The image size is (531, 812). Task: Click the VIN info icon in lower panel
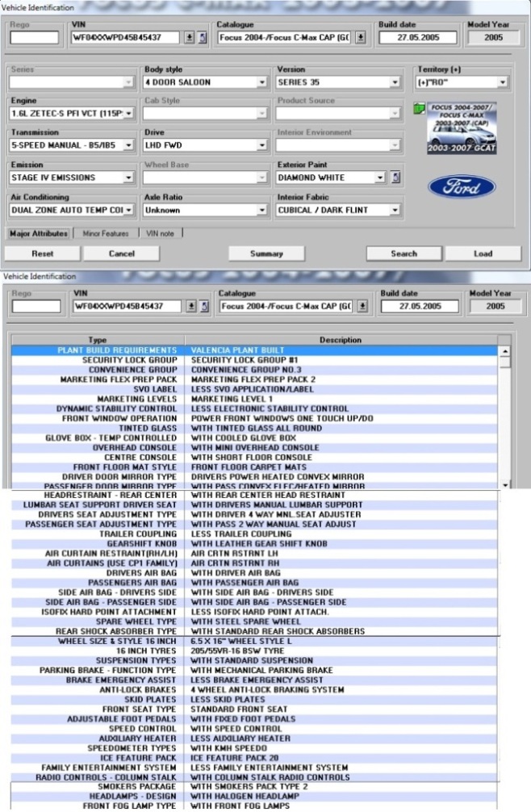click(x=203, y=307)
